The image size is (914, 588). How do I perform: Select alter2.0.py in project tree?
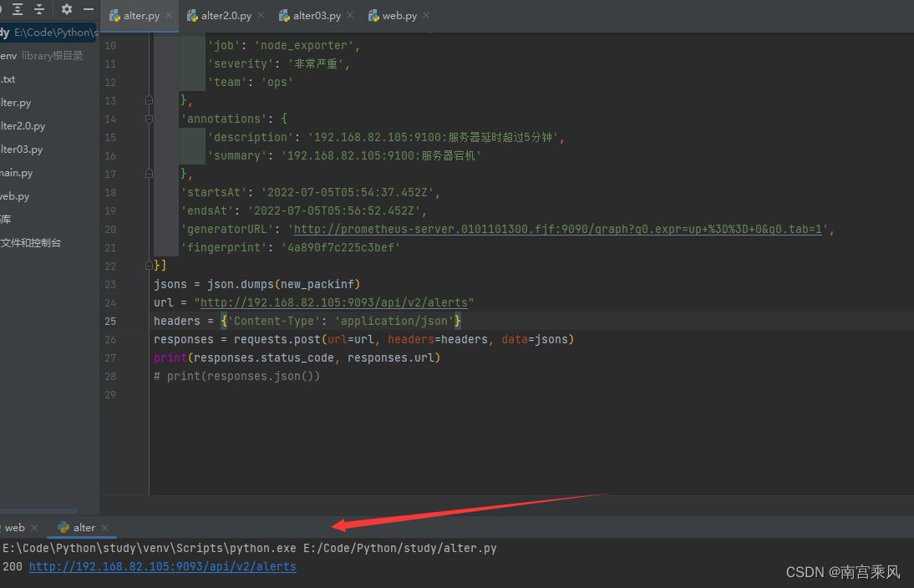click(23, 126)
